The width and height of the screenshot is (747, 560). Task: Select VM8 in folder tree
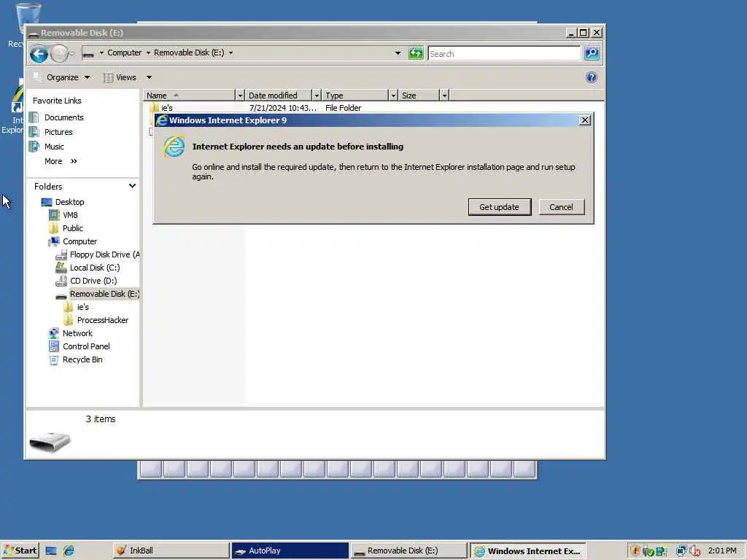coord(70,215)
